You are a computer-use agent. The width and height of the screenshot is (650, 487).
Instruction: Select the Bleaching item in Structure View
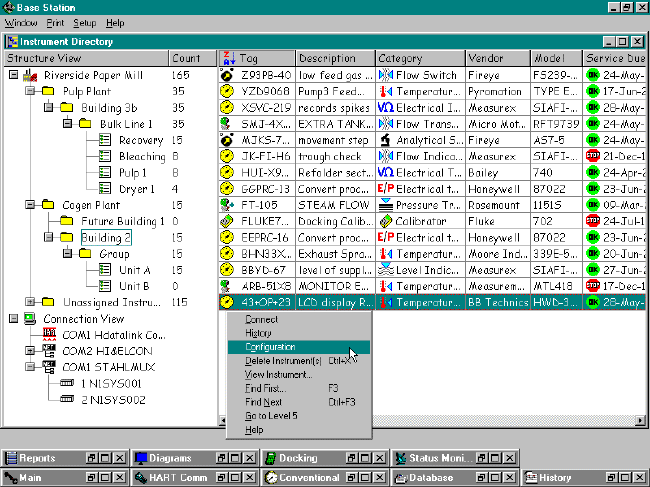tap(140, 156)
